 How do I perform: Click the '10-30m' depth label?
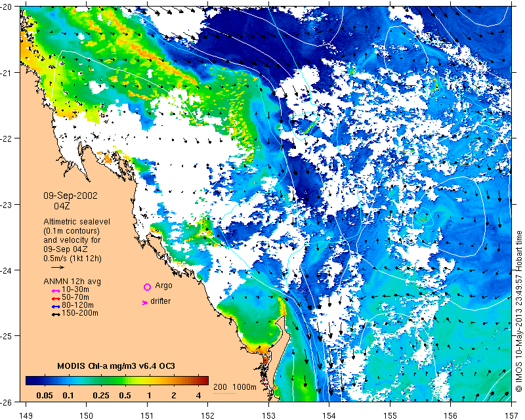tap(75, 289)
